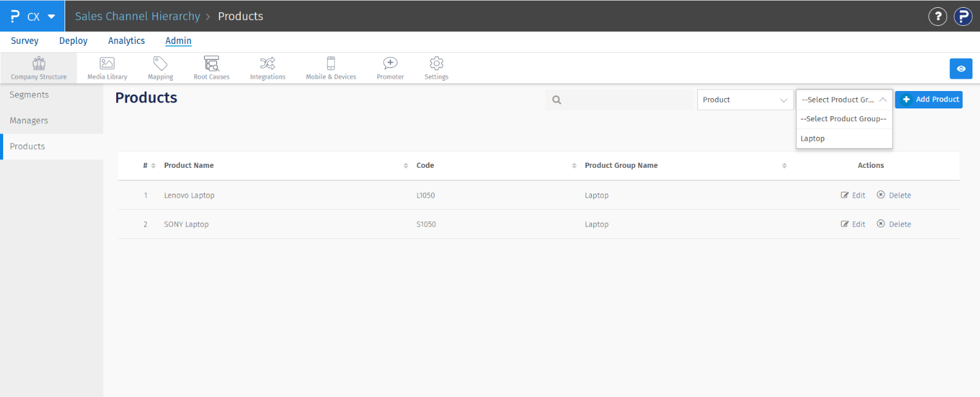Open the Product filter dropdown
Screen dimensions: 980x397
pos(746,100)
